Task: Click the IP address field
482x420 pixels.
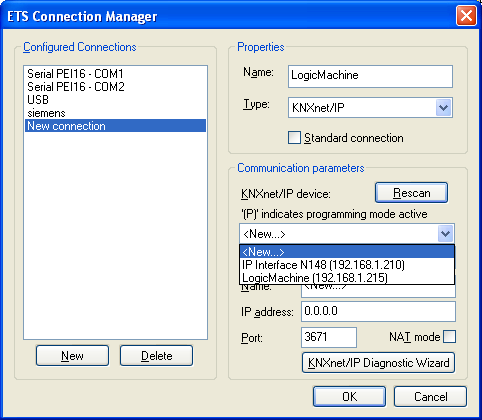Action: (x=378, y=311)
